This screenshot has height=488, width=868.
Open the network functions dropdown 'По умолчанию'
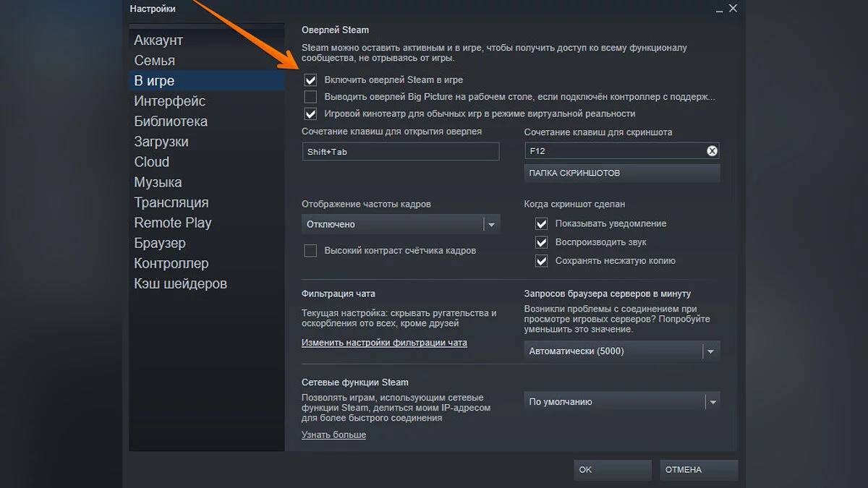click(622, 402)
